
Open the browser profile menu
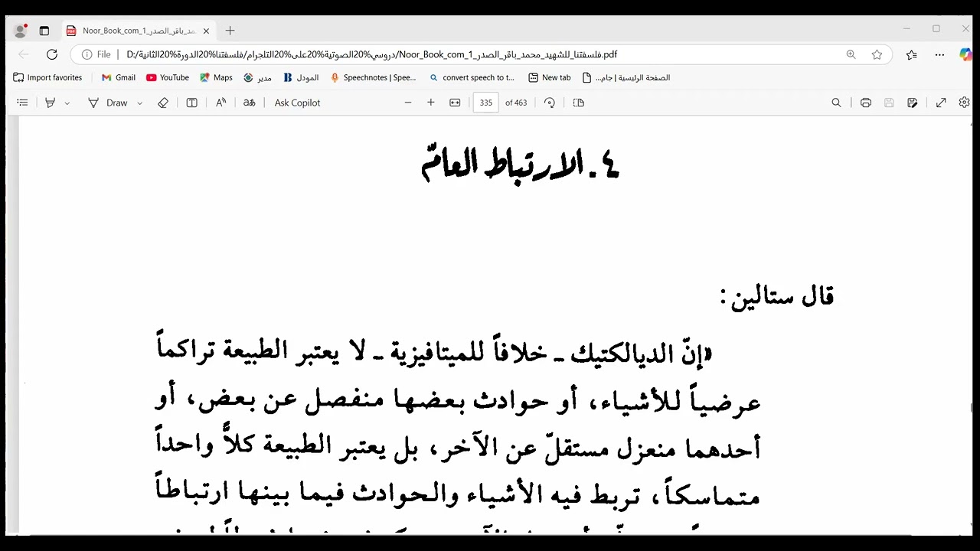point(21,31)
